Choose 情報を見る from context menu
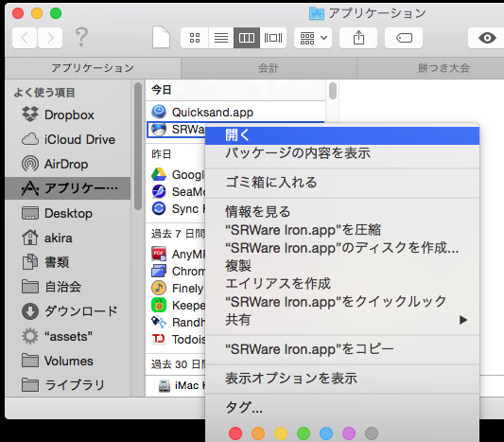504x442 pixels. pyautogui.click(x=342, y=212)
